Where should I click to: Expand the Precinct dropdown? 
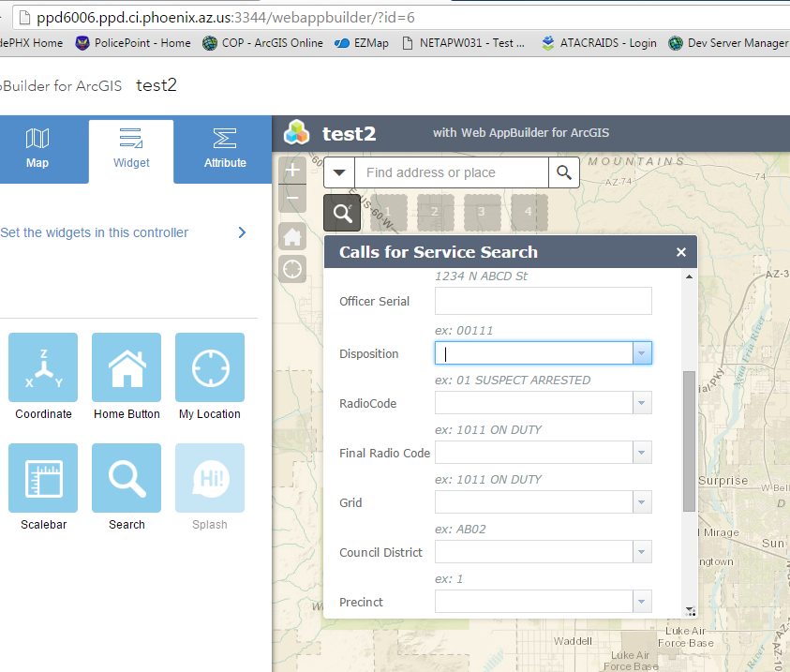642,602
